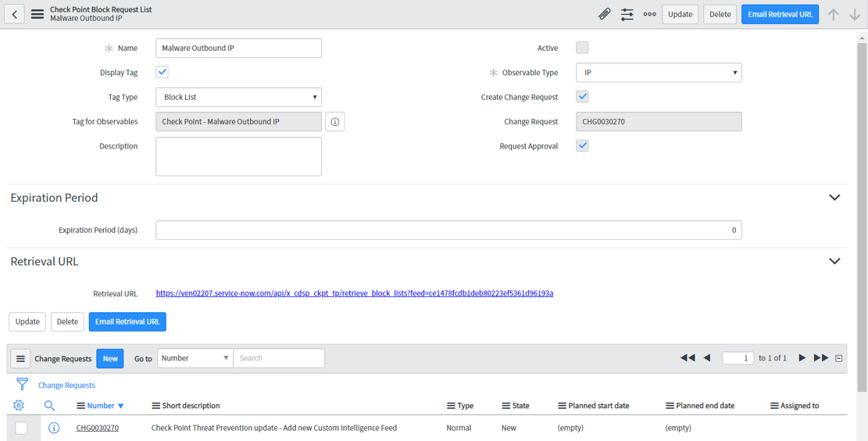Screen dimensions: 868x441
Task: Open the funnel filter icon
Action: click(22, 385)
